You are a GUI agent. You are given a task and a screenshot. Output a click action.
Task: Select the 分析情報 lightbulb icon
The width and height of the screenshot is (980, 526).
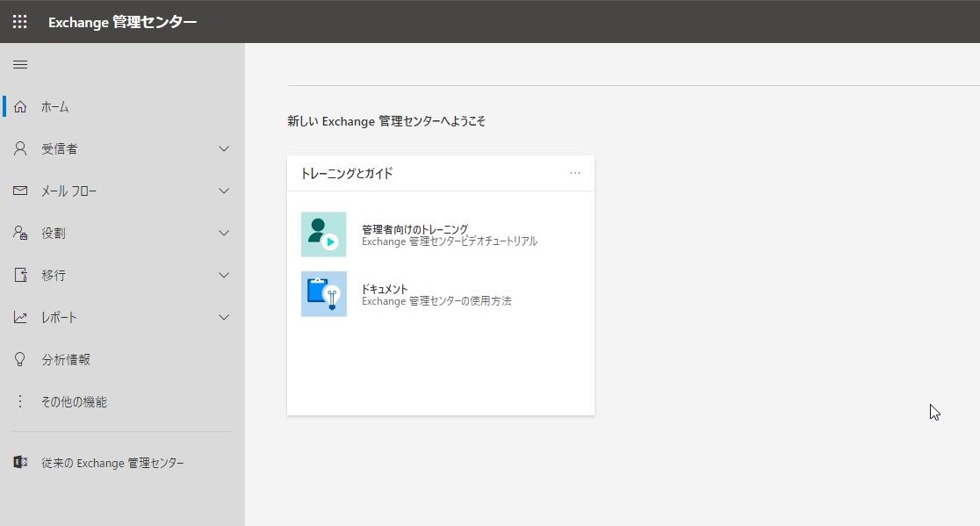coord(19,358)
